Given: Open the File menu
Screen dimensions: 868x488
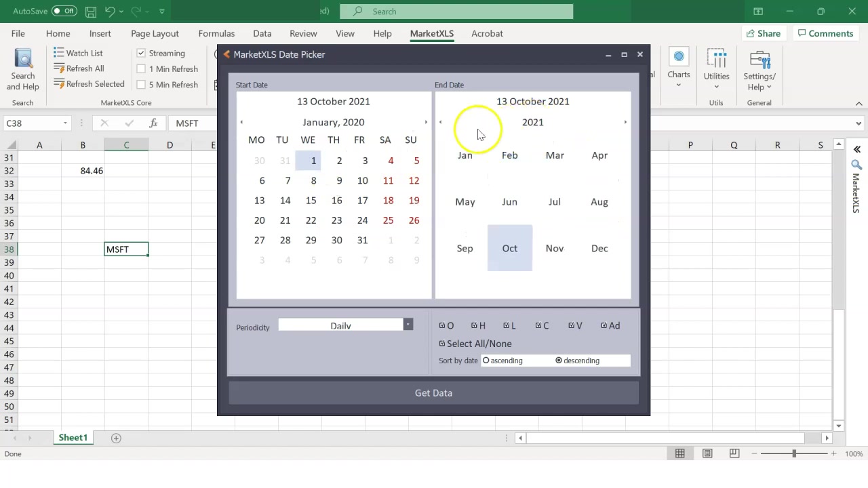Looking at the screenshot, I should point(18,33).
